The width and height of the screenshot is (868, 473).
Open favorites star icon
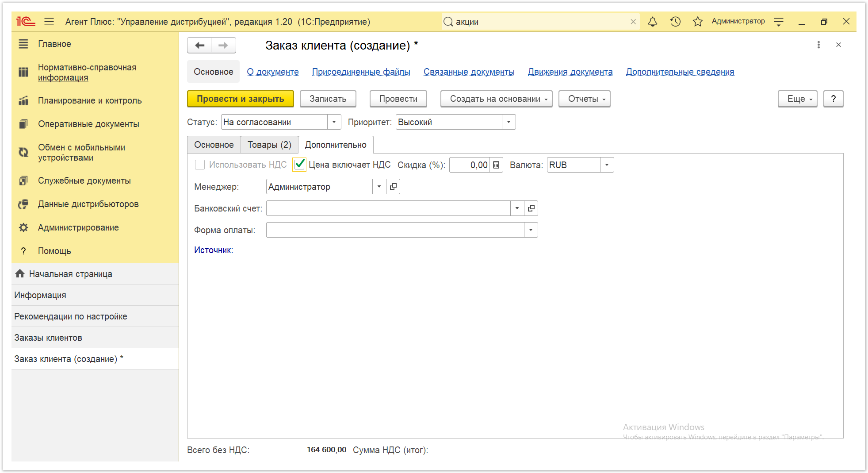[x=698, y=21]
